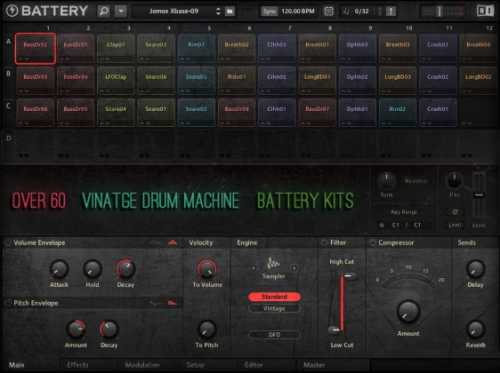This screenshot has height=373, width=500.
Task: Select the Volume Envelope AHD shape icon
Action: click(172, 243)
